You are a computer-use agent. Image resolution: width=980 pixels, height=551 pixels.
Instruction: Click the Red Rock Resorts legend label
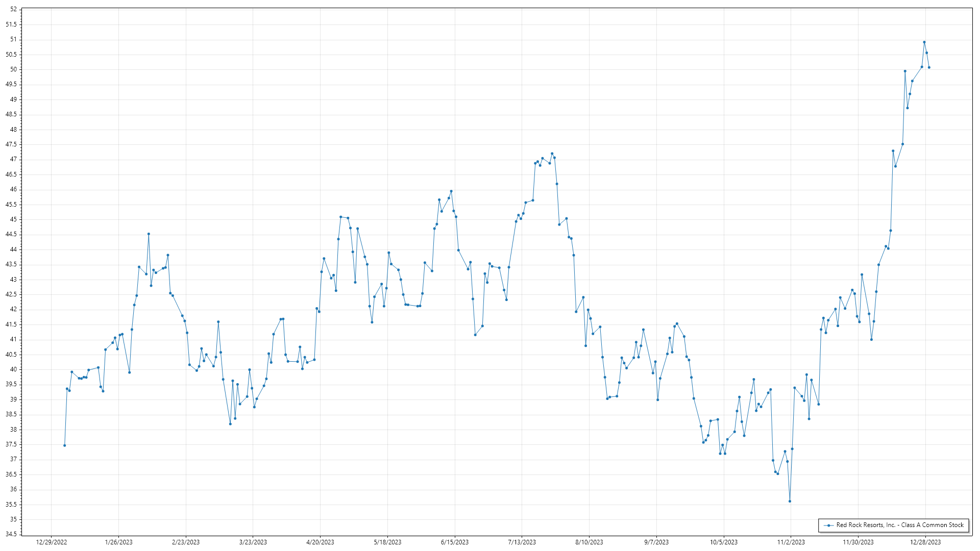(899, 525)
